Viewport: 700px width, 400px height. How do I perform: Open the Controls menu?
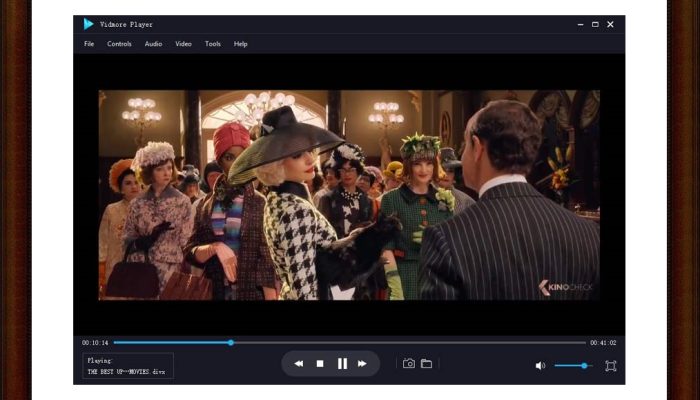(x=119, y=44)
